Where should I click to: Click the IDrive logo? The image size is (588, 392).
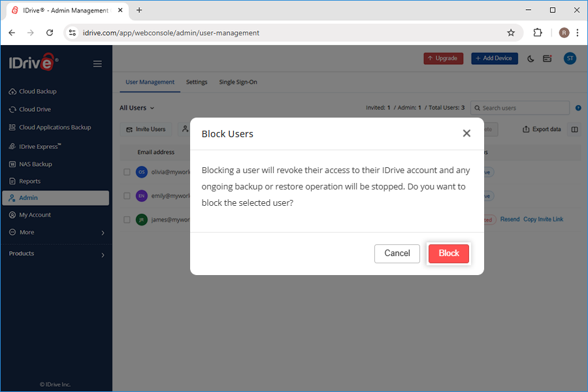(33, 62)
